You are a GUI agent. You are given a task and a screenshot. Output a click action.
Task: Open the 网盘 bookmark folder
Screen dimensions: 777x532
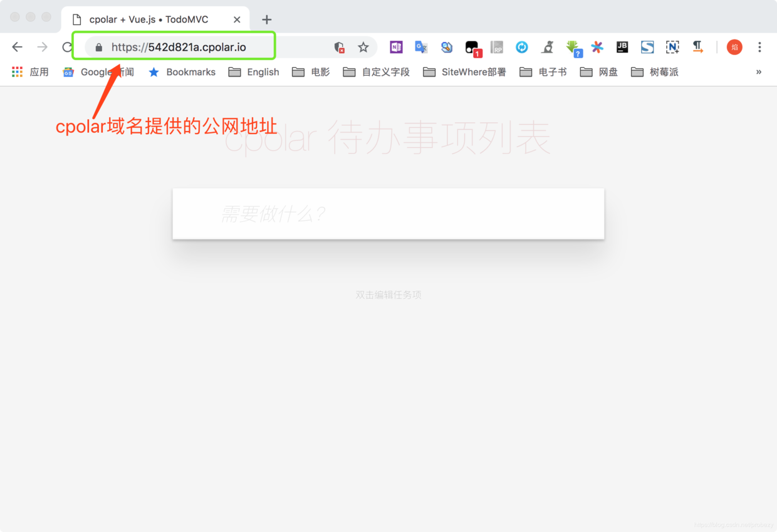click(599, 72)
